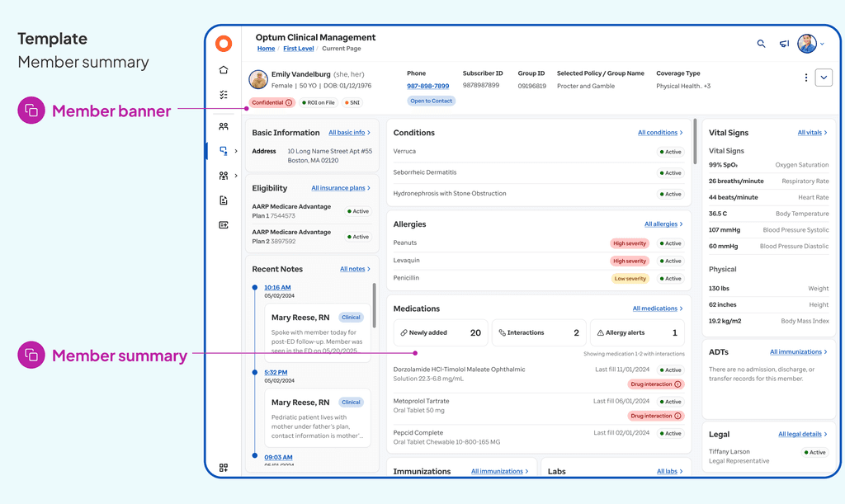Open All immunizations link in ADTs card
The height and width of the screenshot is (504, 845).
(x=798, y=351)
